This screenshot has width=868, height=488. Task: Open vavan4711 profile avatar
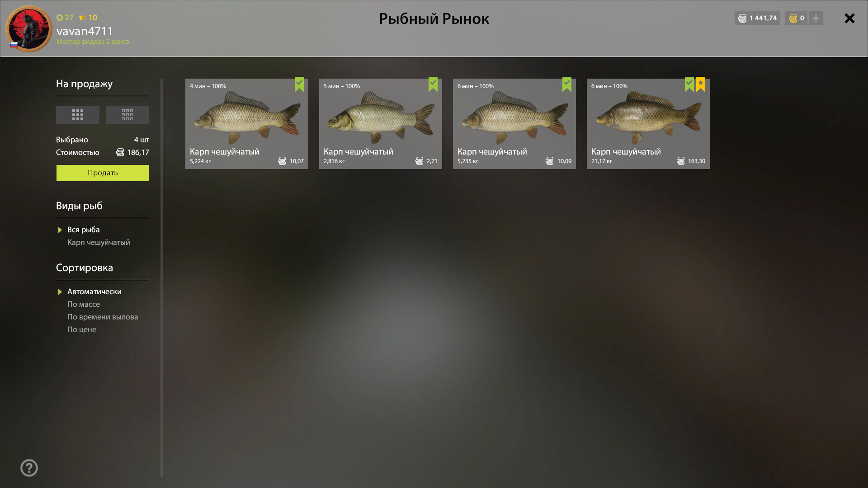point(29,28)
